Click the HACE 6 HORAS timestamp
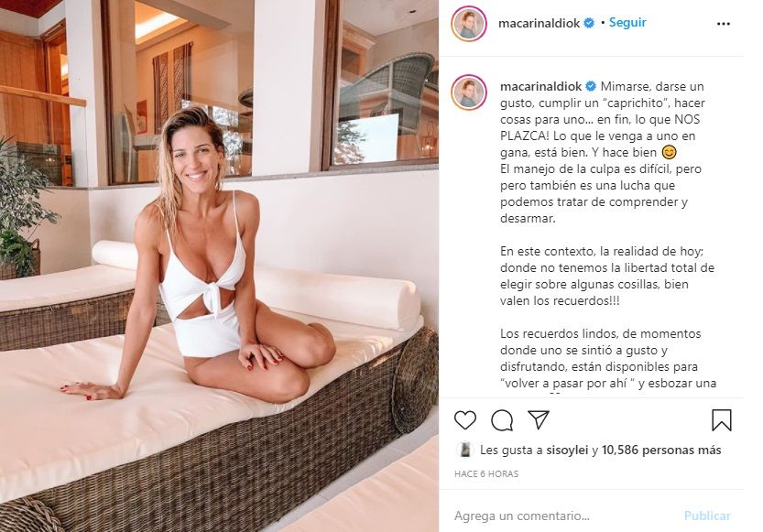The width and height of the screenshot is (763, 532). coord(486,473)
